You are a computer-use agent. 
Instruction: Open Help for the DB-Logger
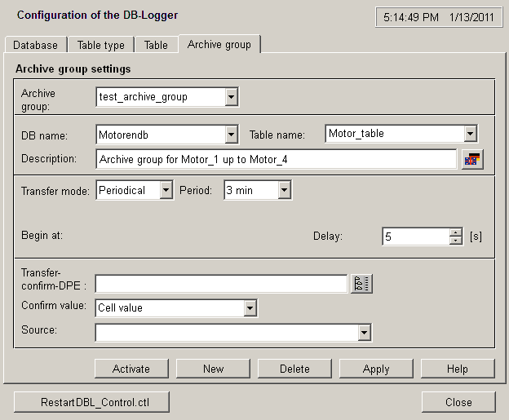coord(458,369)
